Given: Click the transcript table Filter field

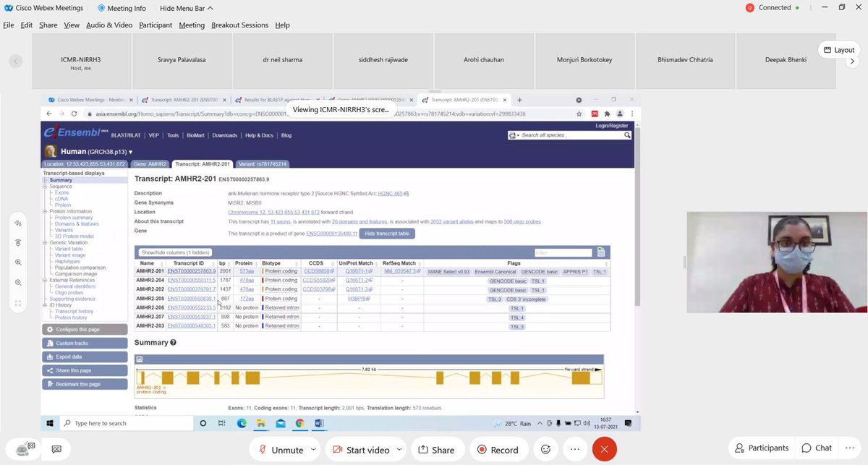Looking at the screenshot, I should click(563, 252).
